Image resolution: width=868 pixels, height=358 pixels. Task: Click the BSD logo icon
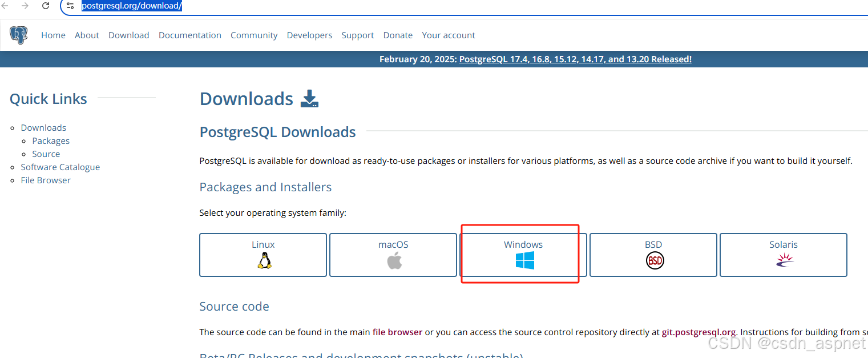click(x=655, y=262)
